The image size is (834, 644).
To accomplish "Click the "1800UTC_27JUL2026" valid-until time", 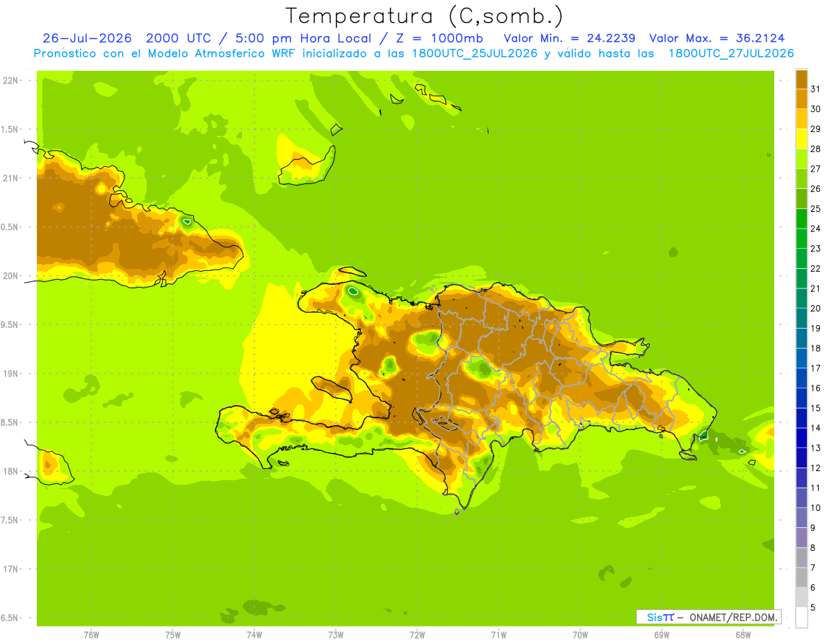I will [731, 53].
